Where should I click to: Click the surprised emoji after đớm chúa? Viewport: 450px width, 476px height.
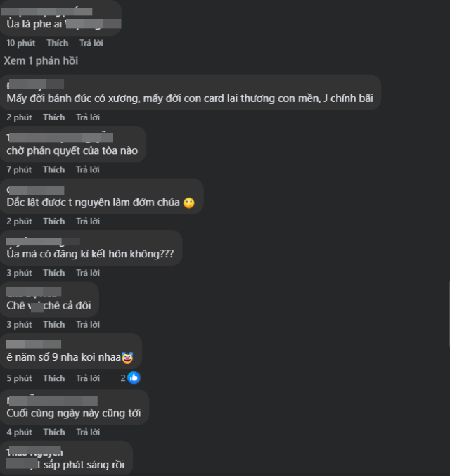coord(189,202)
